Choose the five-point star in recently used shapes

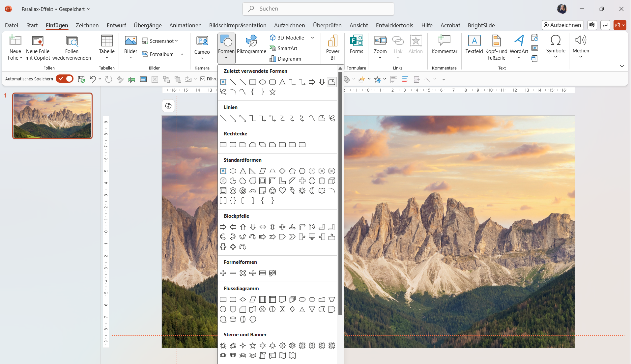(272, 92)
